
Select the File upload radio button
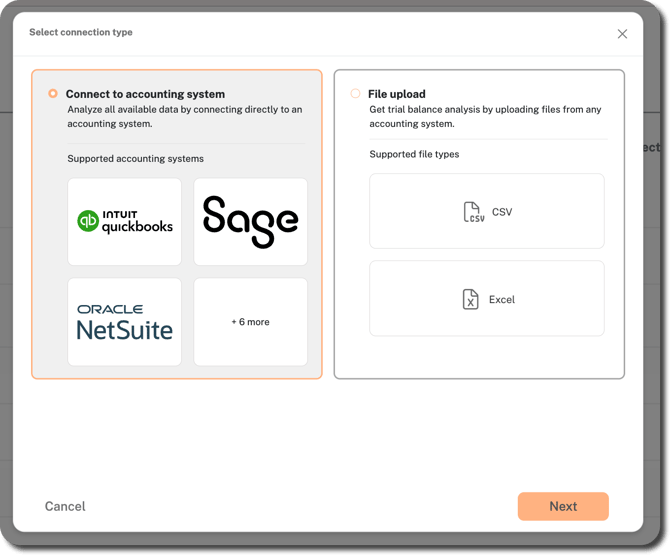pos(355,94)
